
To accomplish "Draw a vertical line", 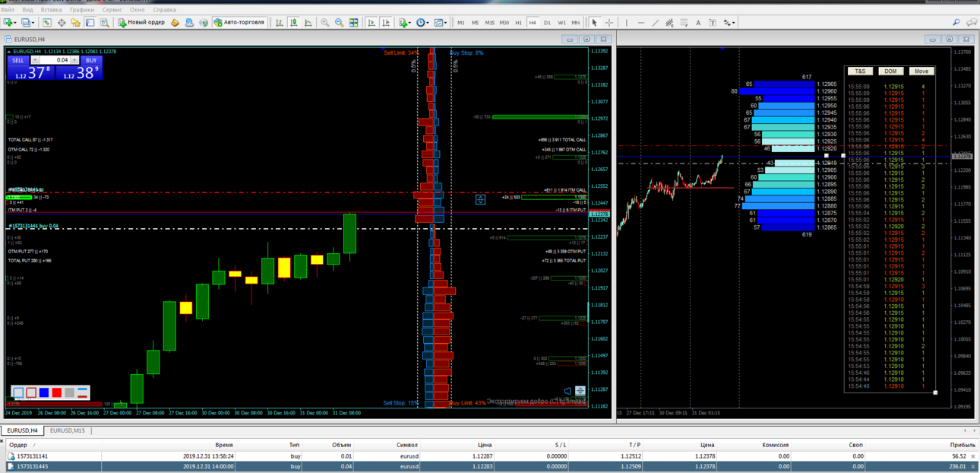I will point(627,23).
